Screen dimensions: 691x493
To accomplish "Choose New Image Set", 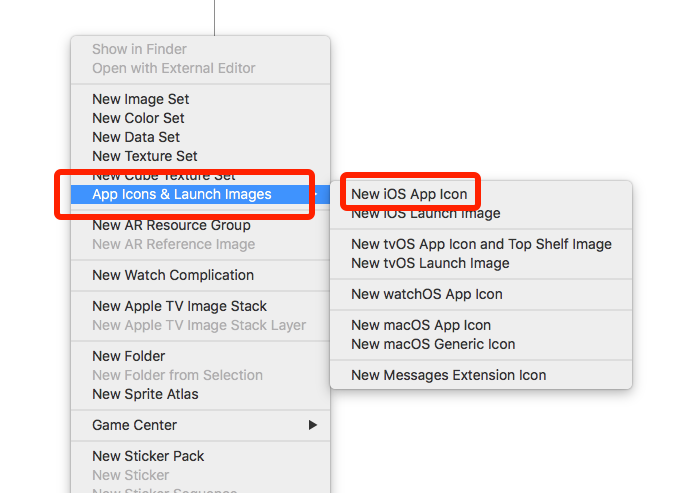I will (x=201, y=99).
